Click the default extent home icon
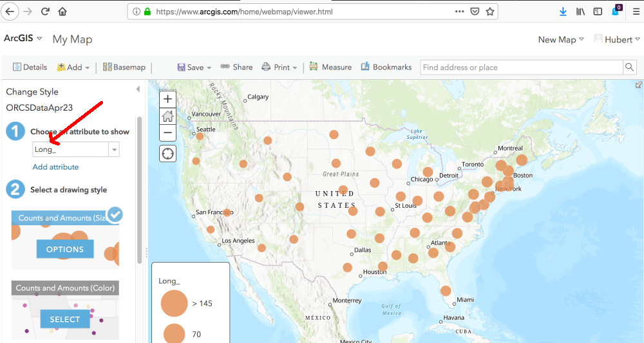644x343 pixels. [167, 116]
